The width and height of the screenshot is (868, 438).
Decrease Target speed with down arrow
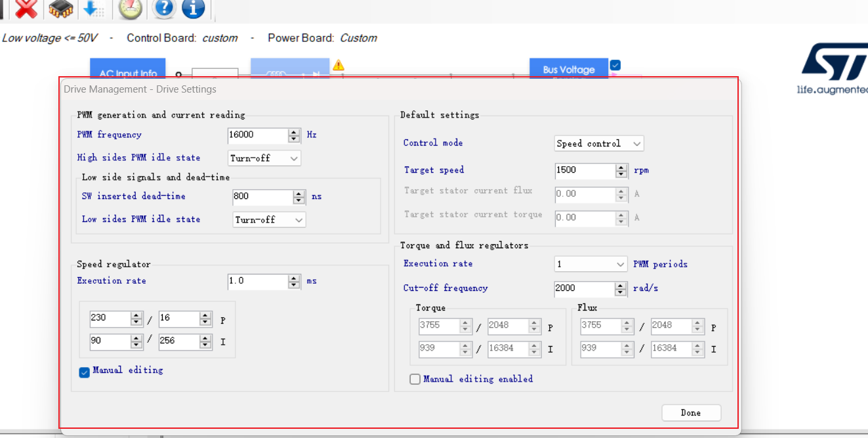tap(621, 174)
